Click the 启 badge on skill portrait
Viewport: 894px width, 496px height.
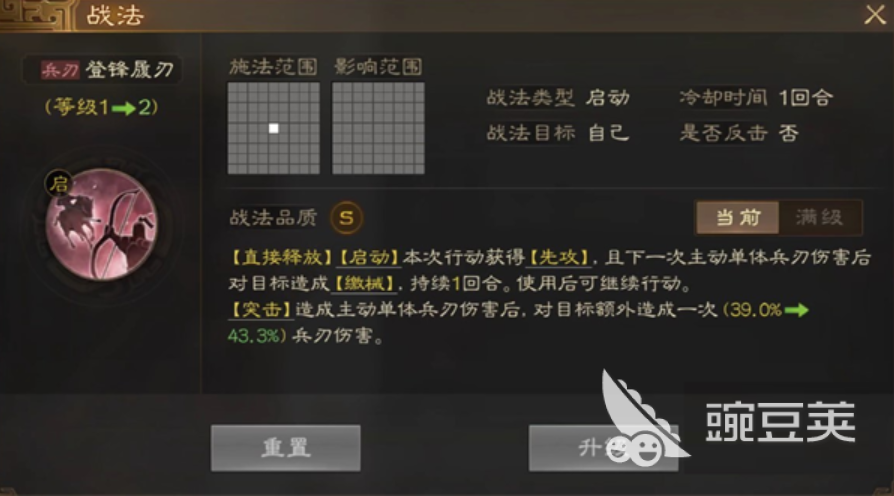59,184
